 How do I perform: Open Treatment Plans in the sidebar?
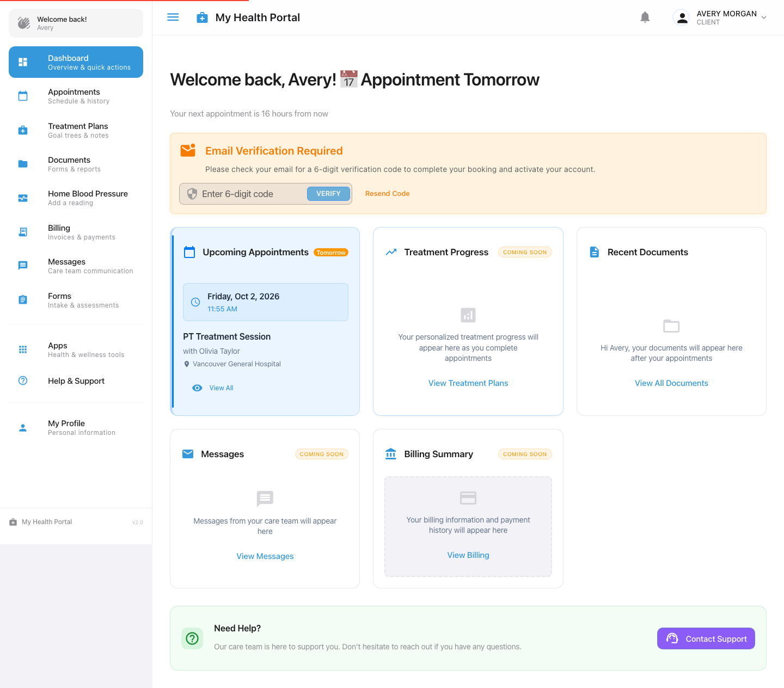click(x=76, y=131)
